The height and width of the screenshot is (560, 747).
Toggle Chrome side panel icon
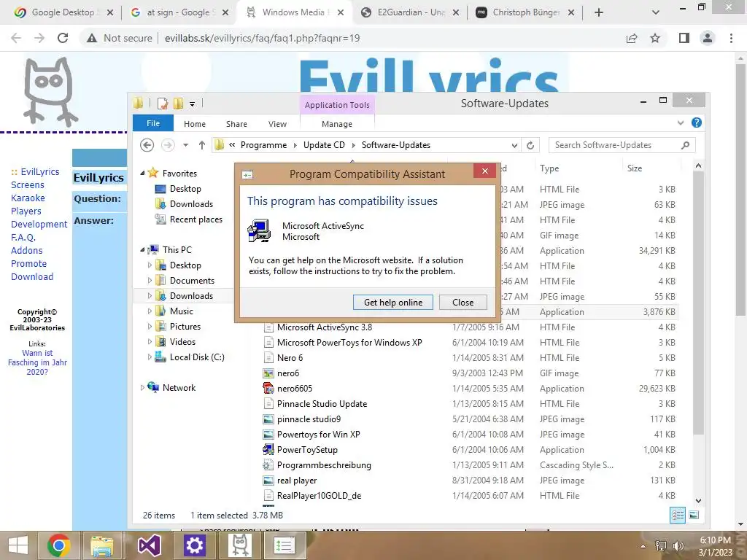pyautogui.click(x=684, y=38)
